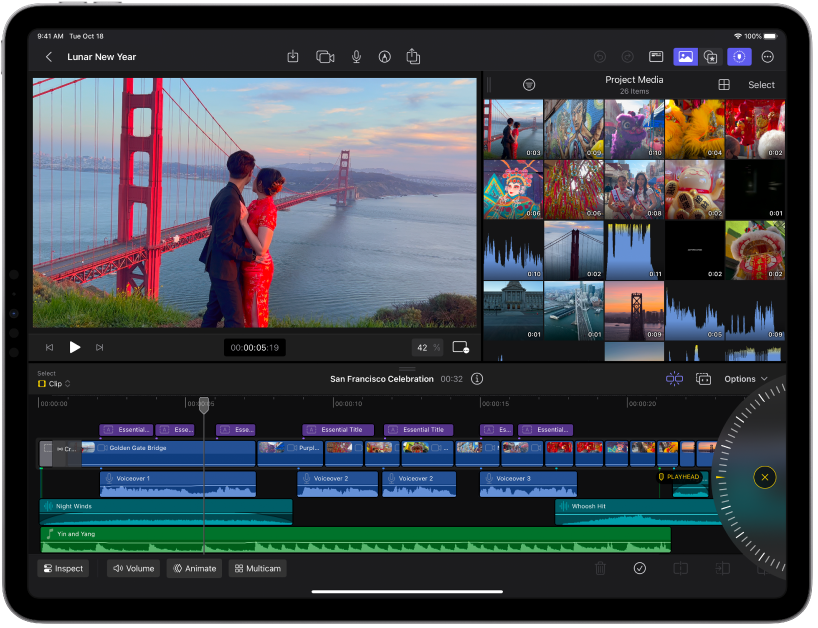
Task: Record a voiceover with the microphone icon
Action: pyautogui.click(x=356, y=57)
